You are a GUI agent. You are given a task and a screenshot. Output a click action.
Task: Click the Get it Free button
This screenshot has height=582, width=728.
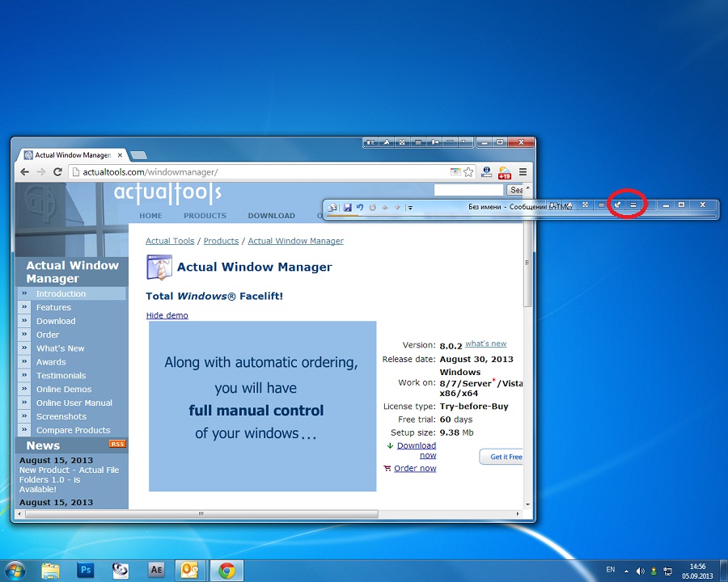[x=502, y=457]
